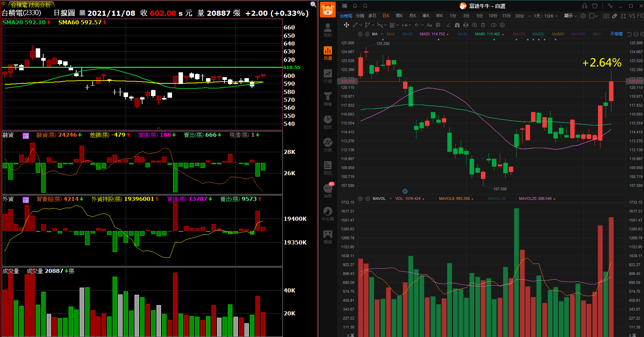Click the notification bell icon in Futubull
This screenshot has height=337, width=644.
click(355, 6)
